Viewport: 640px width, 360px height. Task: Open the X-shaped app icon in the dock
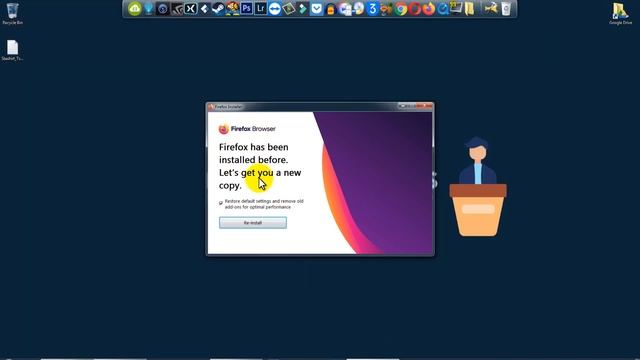coord(190,9)
